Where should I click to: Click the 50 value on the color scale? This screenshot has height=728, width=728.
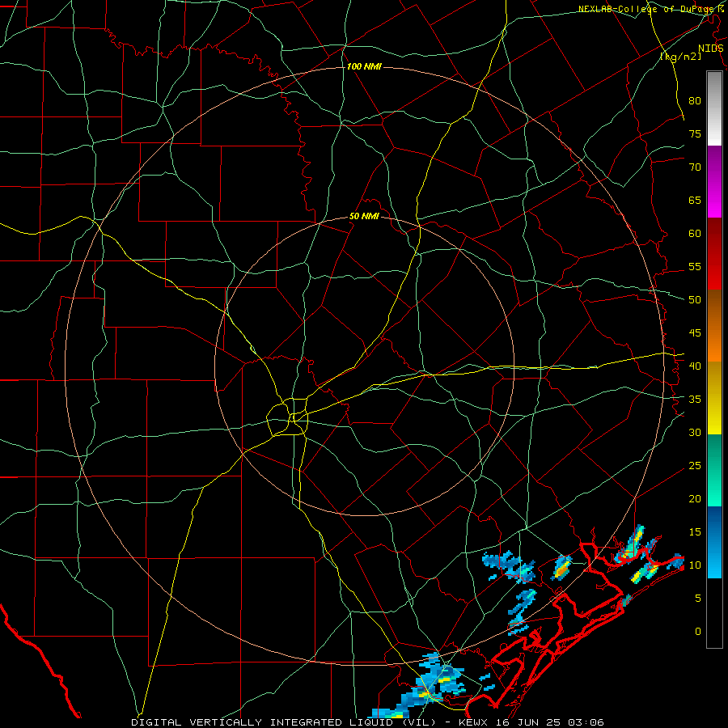(695, 300)
